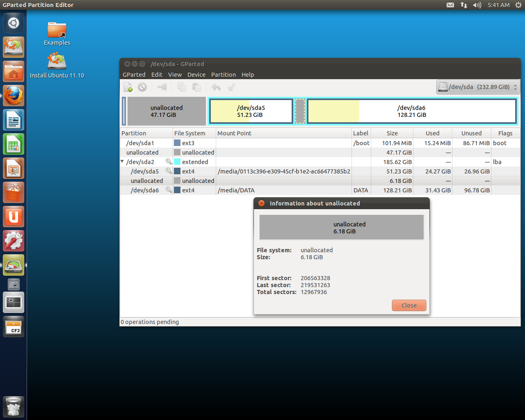
Task: Open Ubuntu One from the dock
Action: coord(14,217)
